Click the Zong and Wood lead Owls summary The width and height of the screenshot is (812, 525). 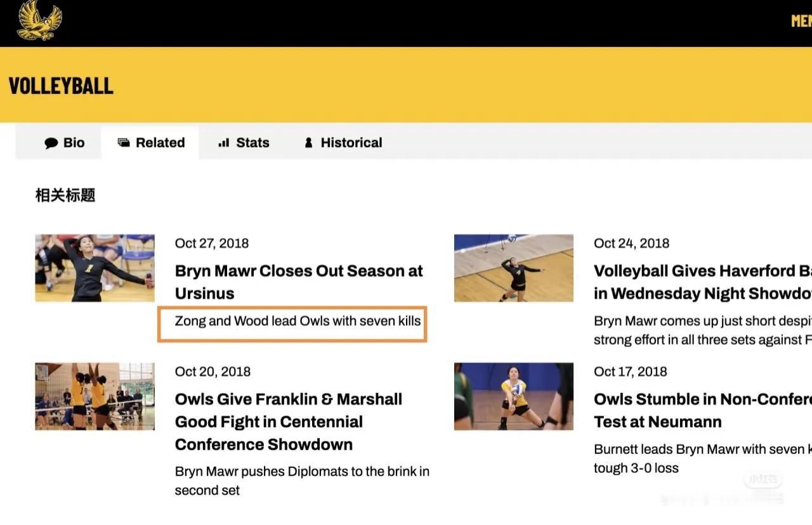298,321
